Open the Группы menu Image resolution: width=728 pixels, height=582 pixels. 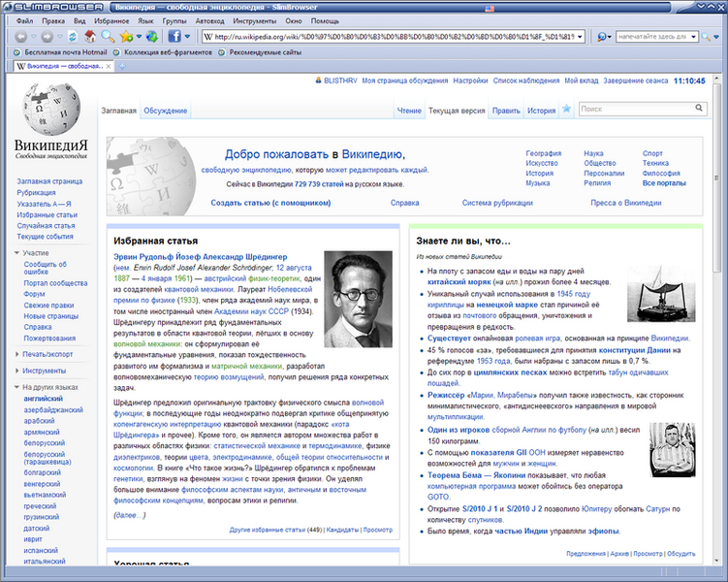coord(174,21)
